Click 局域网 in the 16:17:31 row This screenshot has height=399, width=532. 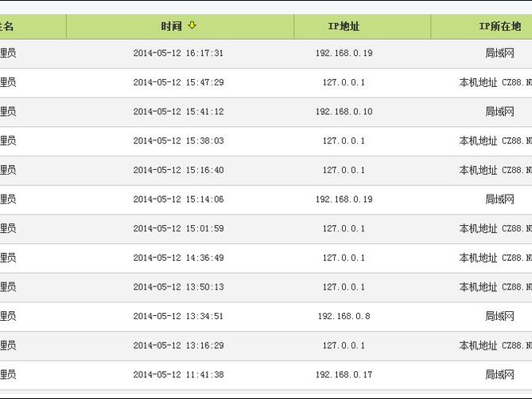499,53
